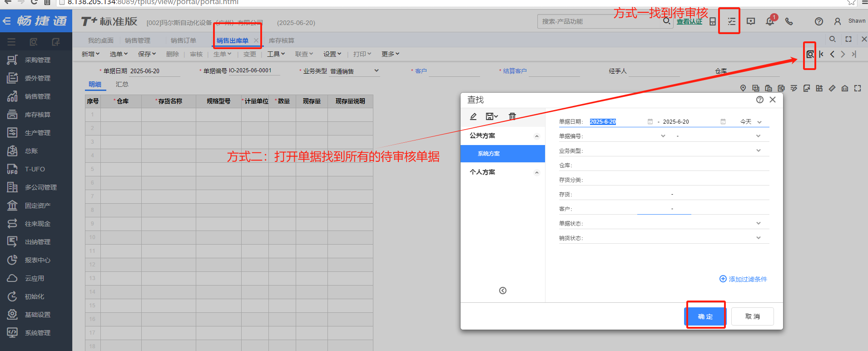The height and width of the screenshot is (351, 868).
Task: Expand the 新增 dropdown menu
Action: (x=90, y=54)
